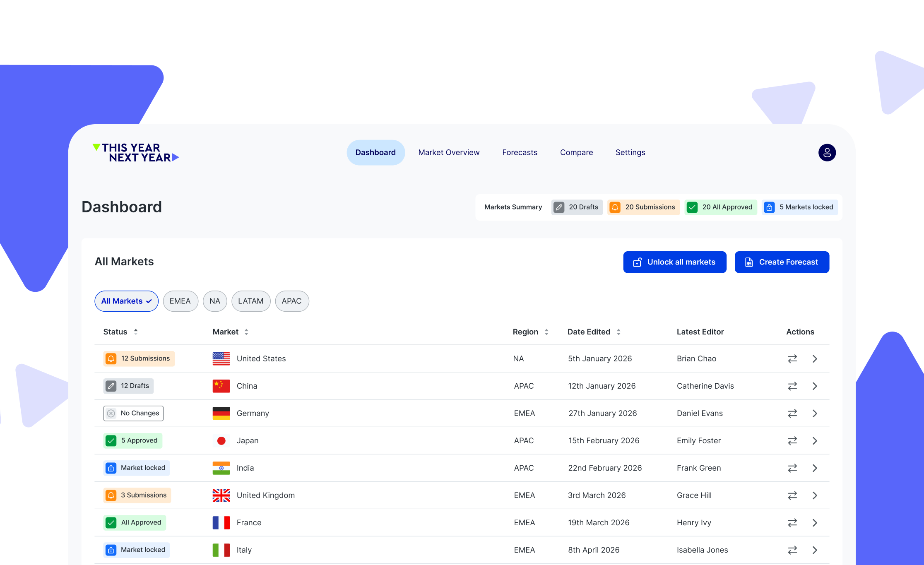Click the 20 Submissions summary badge

[643, 207]
